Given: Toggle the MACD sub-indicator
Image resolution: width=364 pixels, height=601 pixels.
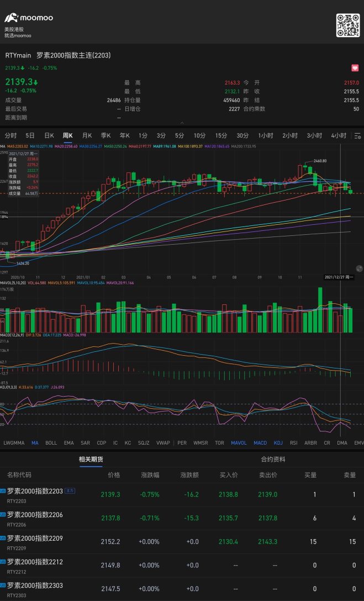Looking at the screenshot, I should point(260,442).
